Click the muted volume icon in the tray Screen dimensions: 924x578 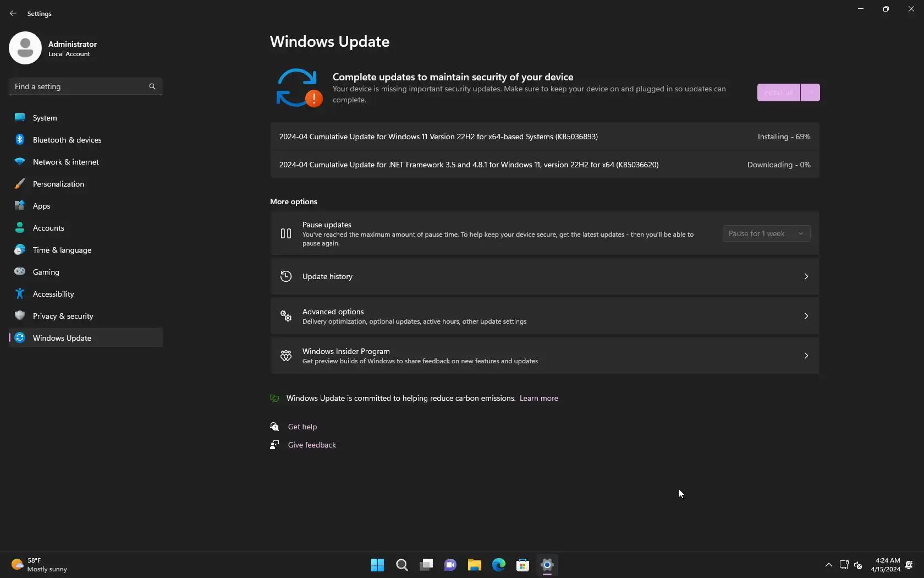[858, 565]
